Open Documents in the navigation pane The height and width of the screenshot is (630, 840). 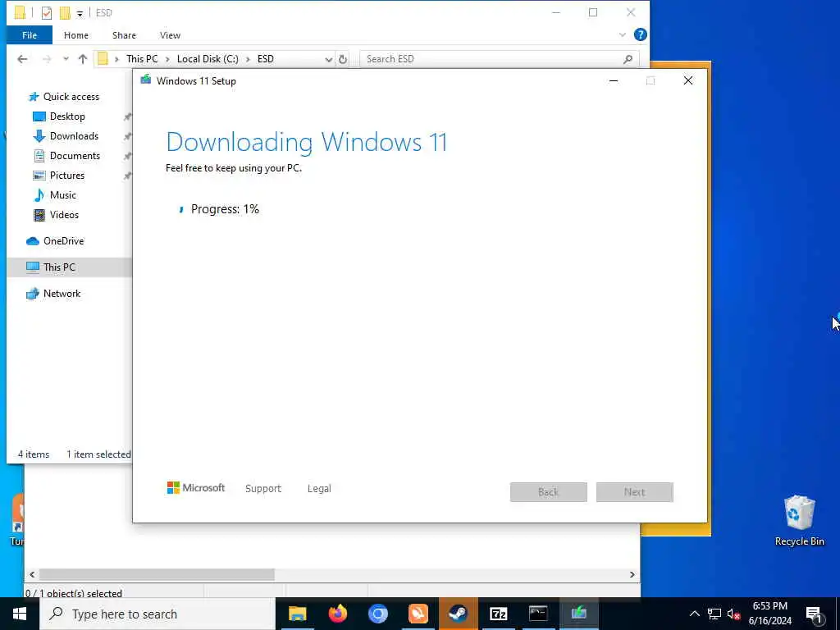pyautogui.click(x=75, y=156)
